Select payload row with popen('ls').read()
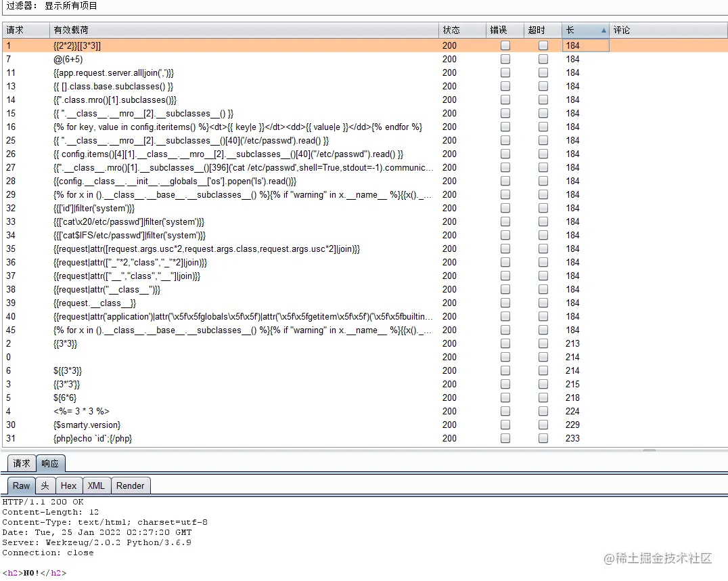The height and width of the screenshot is (581, 728). [364, 181]
